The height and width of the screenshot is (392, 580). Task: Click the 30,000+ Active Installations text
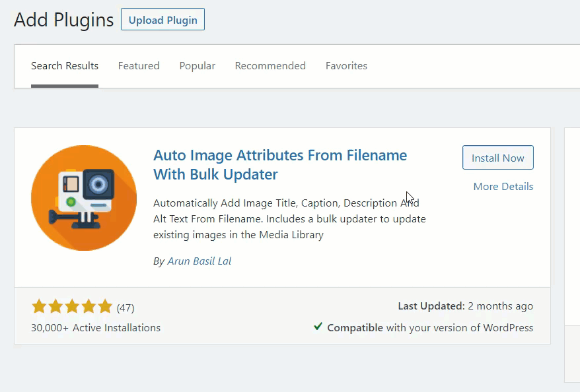tap(96, 328)
